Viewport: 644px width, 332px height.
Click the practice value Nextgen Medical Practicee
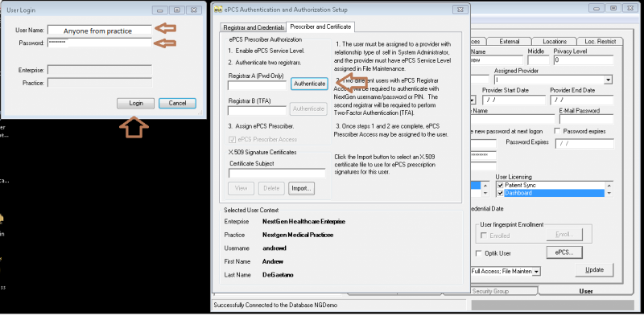tap(298, 236)
